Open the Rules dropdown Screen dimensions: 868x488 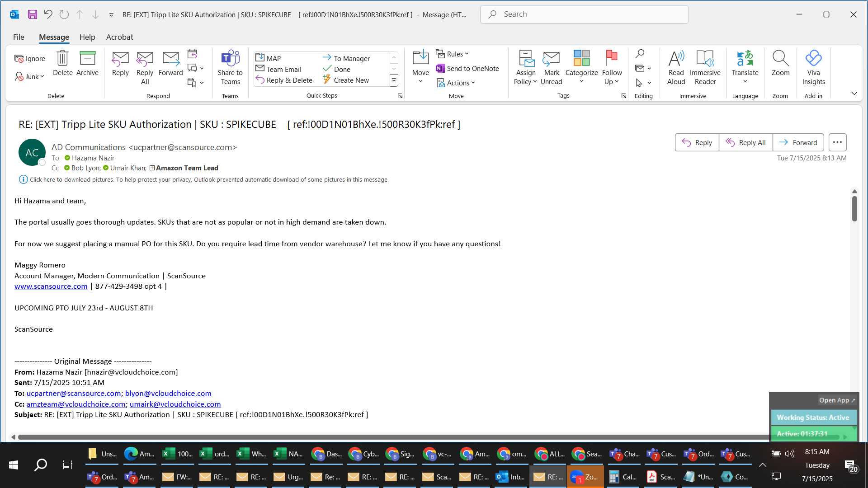tap(452, 54)
